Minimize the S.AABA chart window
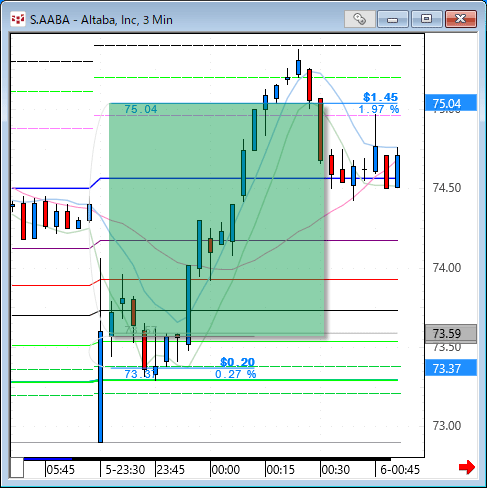The image size is (487, 488). click(393, 19)
